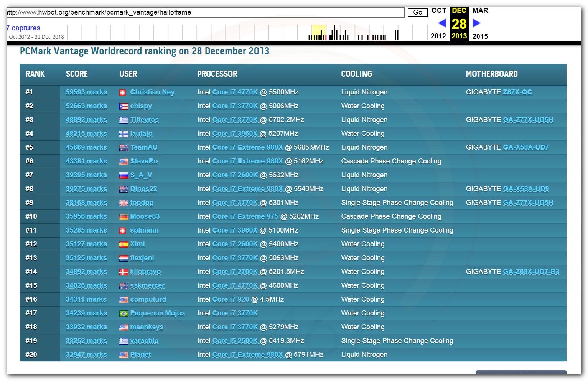Open the GA-Z68X-UD7-B3 motherboard link

click(531, 272)
